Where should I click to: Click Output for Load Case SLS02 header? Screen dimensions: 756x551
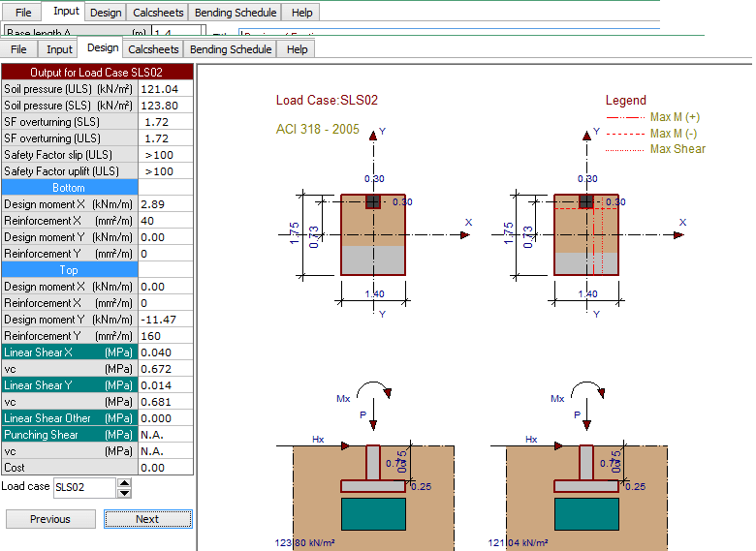(97, 73)
